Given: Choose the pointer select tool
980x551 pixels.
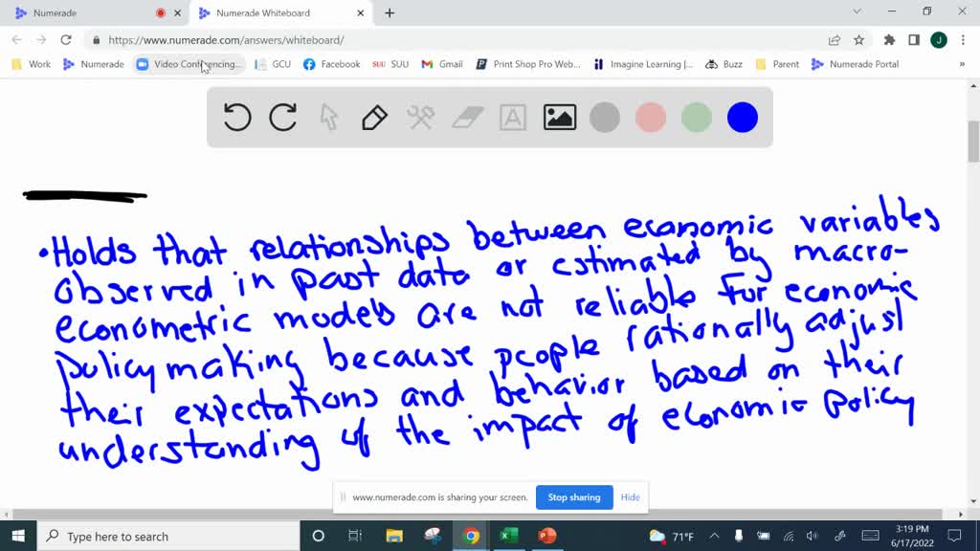Looking at the screenshot, I should coord(329,118).
